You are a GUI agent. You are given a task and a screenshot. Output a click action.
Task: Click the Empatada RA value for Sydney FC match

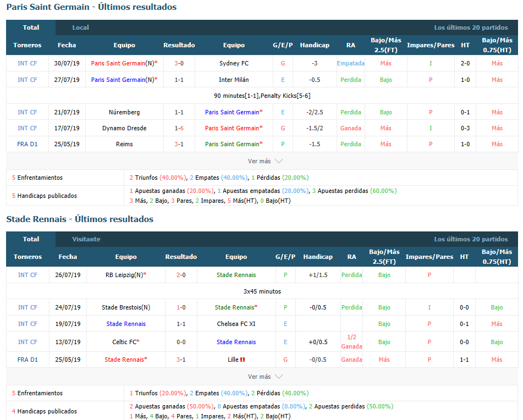coord(350,63)
